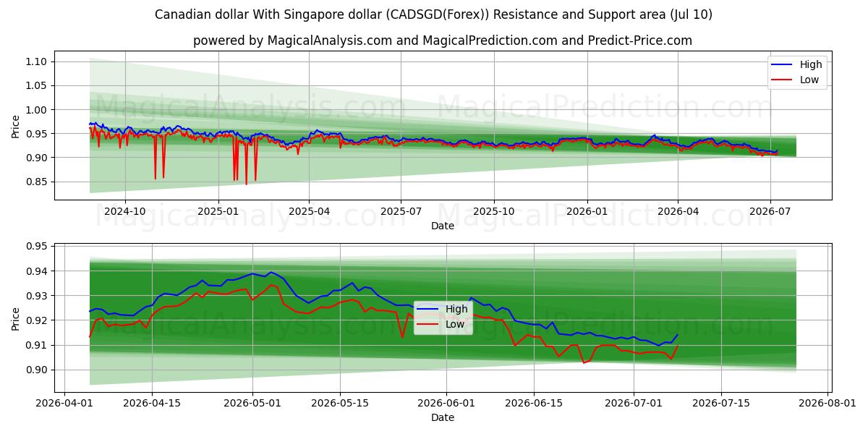Click 'Low' in the bottom chart legend
The height and width of the screenshot is (434, 868).
pyautogui.click(x=454, y=324)
